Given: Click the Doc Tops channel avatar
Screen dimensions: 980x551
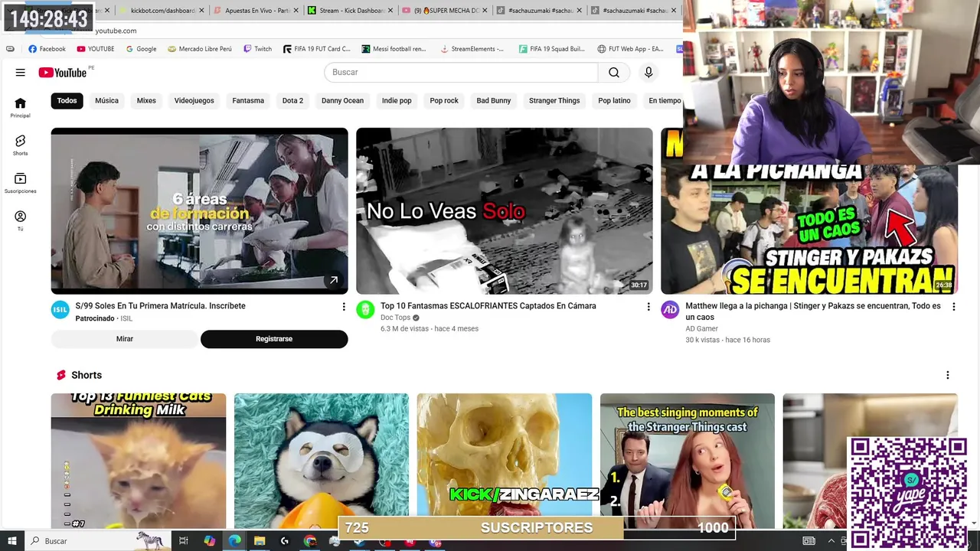Looking at the screenshot, I should tap(365, 309).
